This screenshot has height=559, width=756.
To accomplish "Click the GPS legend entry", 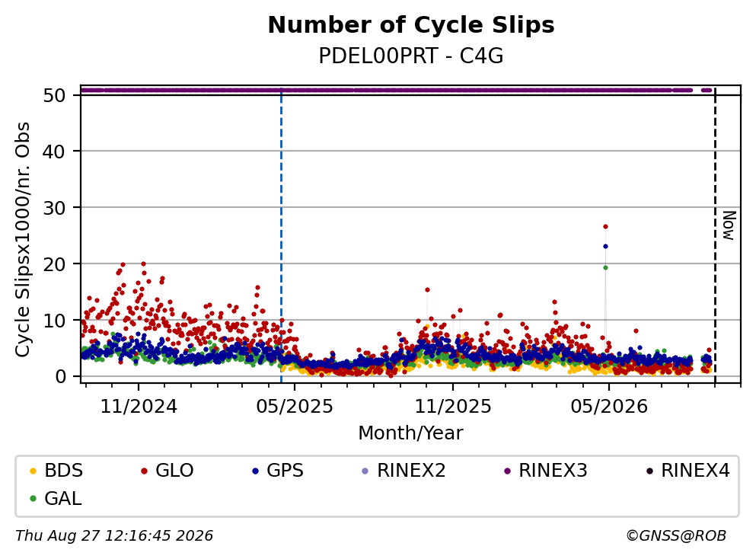I will [x=278, y=470].
